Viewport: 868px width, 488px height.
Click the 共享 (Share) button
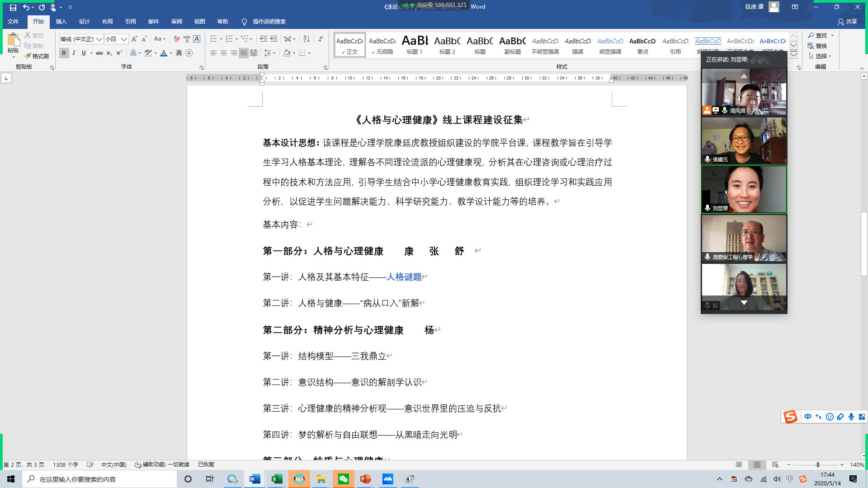click(x=847, y=22)
